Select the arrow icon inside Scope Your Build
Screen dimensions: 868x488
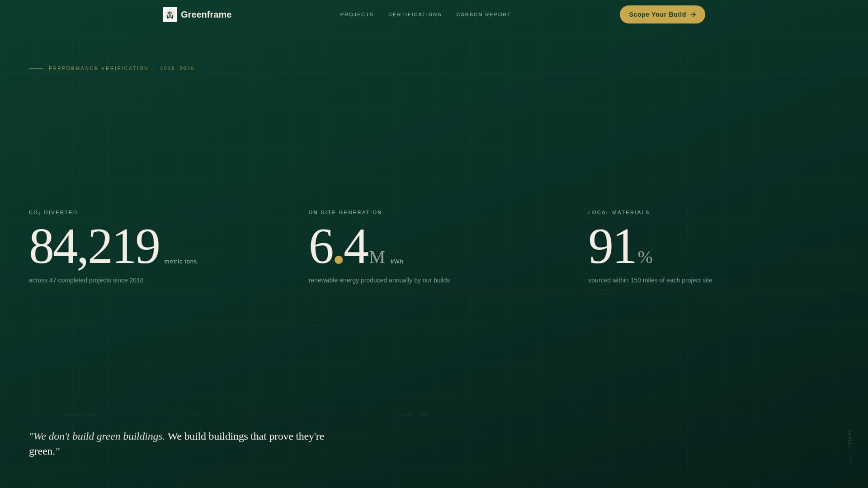[693, 14]
